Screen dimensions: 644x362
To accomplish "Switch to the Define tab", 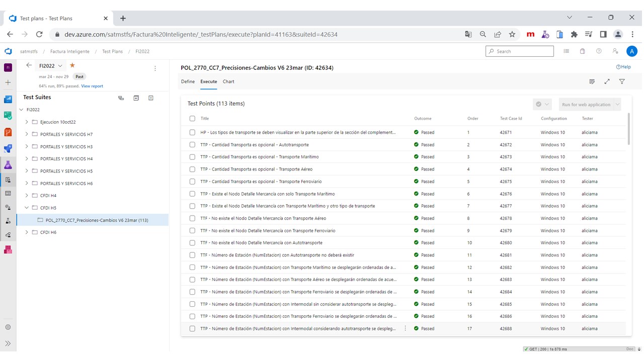I will [188, 81].
